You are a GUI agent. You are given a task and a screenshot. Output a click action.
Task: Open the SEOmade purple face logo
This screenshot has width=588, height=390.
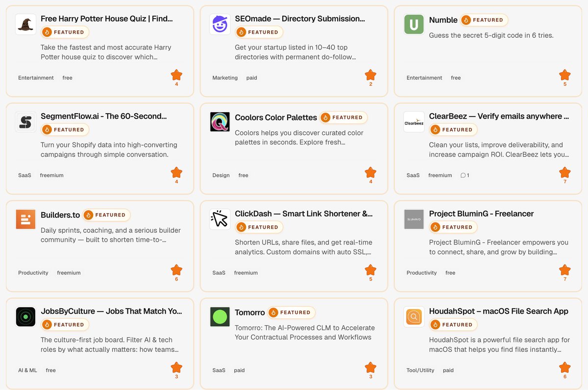point(220,24)
